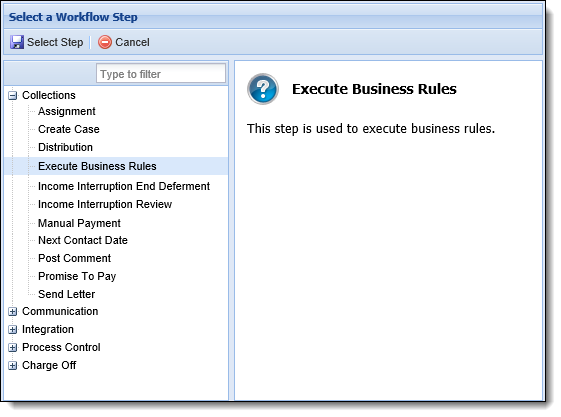Collapse the Collections tree node

click(x=13, y=95)
